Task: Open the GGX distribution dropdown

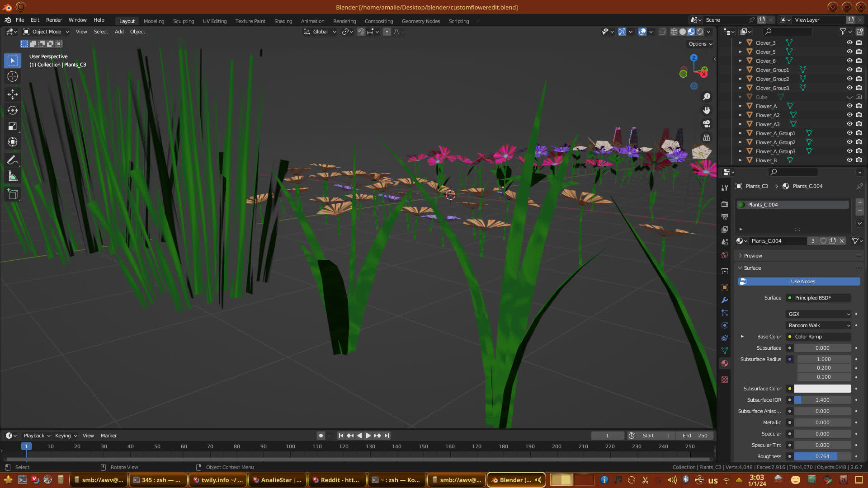Action: point(819,314)
